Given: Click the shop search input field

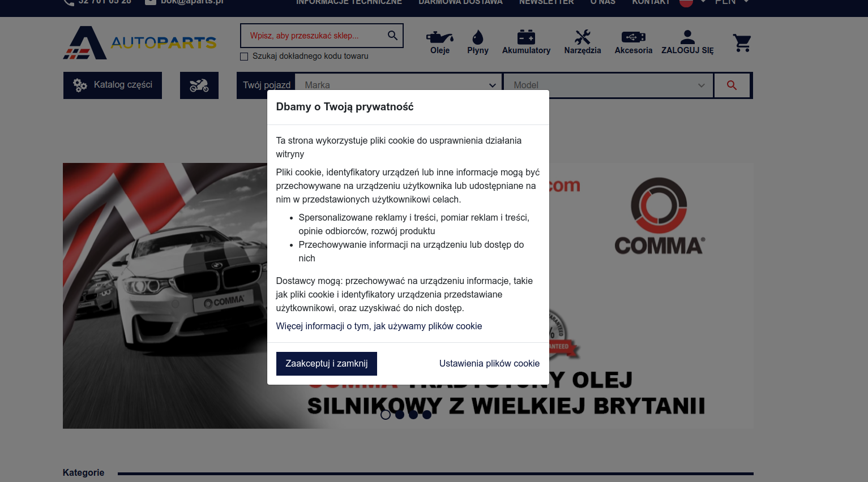Looking at the screenshot, I should click(314, 36).
